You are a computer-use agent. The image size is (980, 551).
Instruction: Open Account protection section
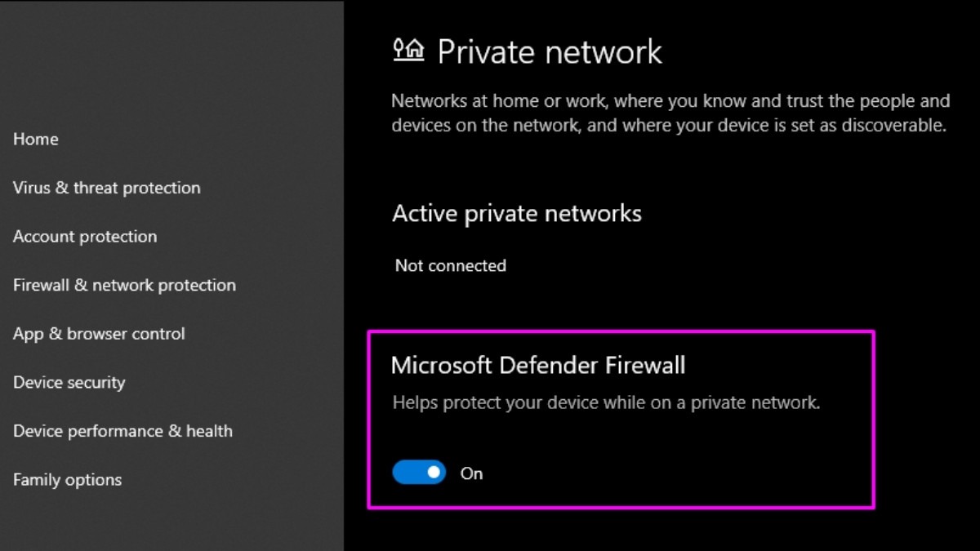pyautogui.click(x=85, y=237)
